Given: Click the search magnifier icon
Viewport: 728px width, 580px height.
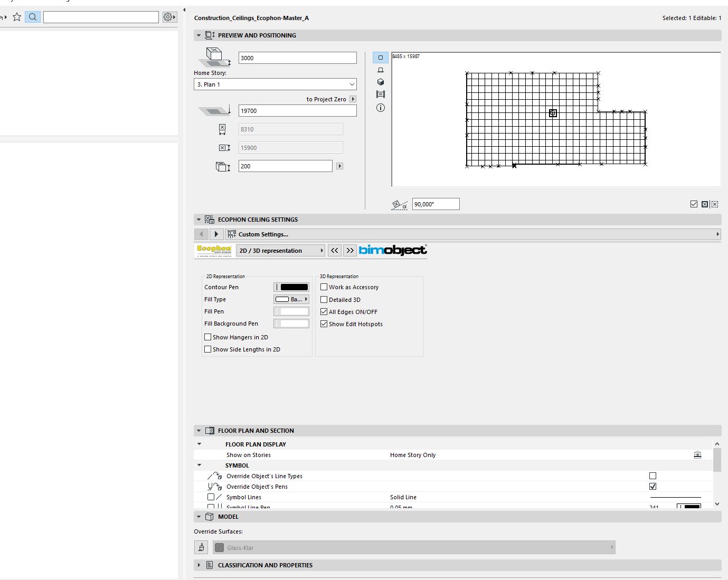Looking at the screenshot, I should [x=33, y=17].
